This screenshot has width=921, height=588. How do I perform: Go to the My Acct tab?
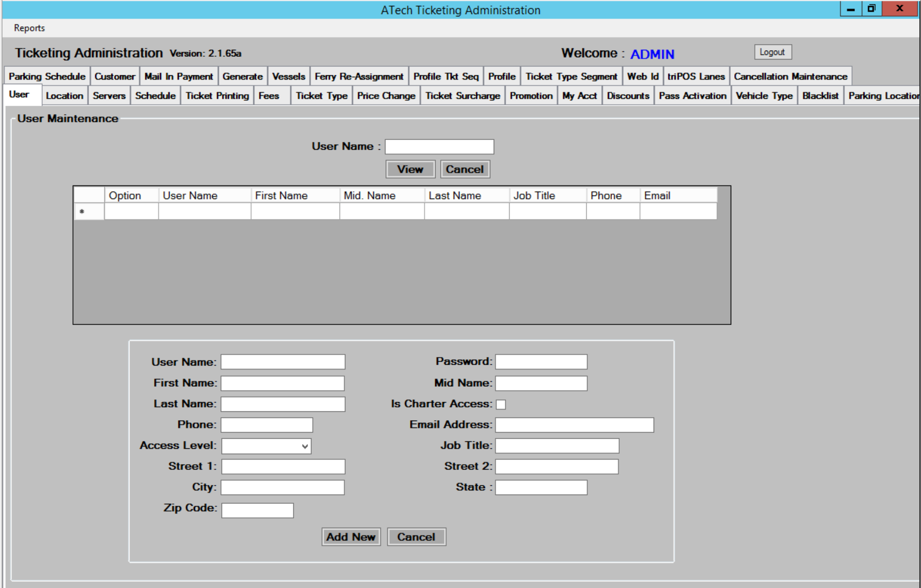[x=579, y=96]
